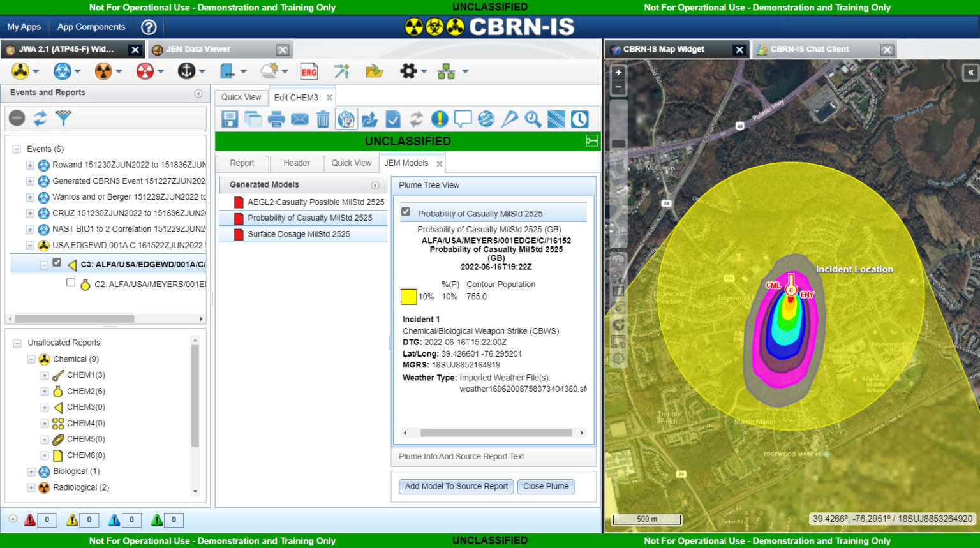Screen dimensions: 980x548
Task: Select the radiological hazard tool
Action: click(105, 71)
